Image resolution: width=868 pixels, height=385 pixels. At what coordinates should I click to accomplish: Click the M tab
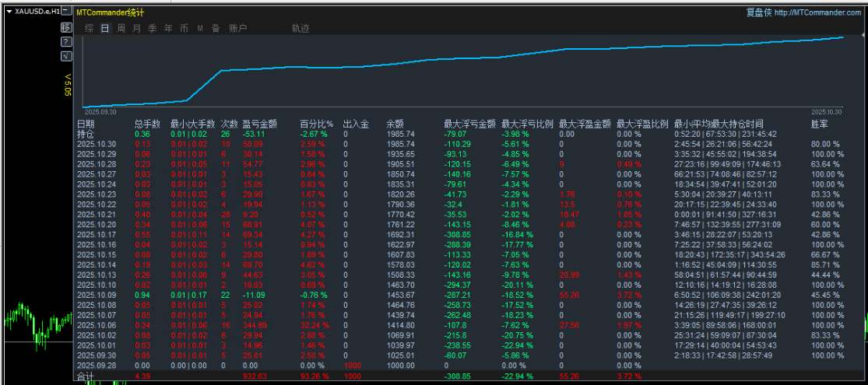[x=200, y=29]
